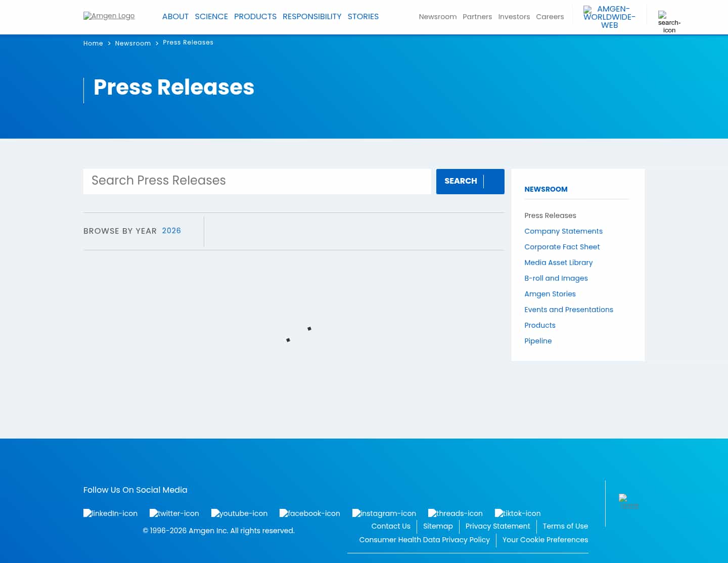Viewport: 728px width, 563px height.
Task: Click the Amgen logo
Action: [109, 16]
